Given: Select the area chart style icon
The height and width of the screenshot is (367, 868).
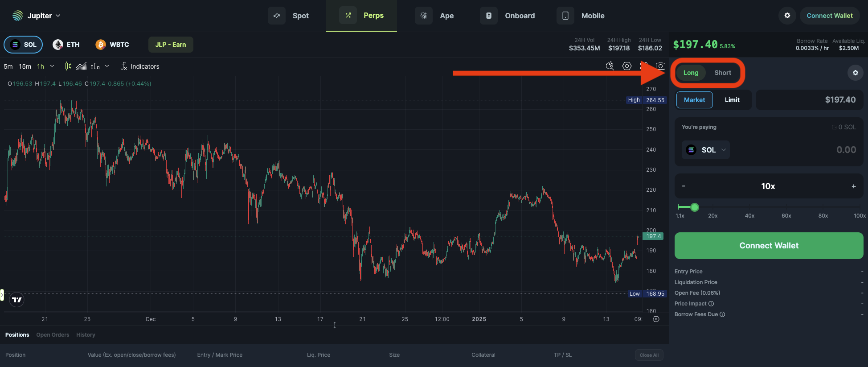Looking at the screenshot, I should [82, 66].
